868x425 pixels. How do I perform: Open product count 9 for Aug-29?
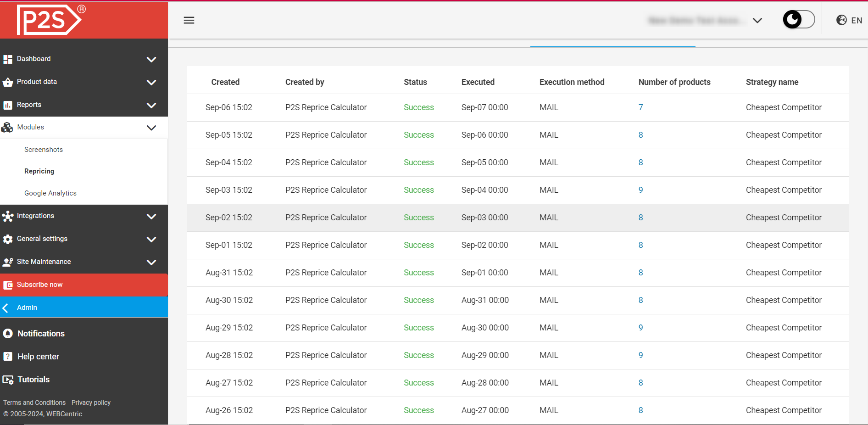click(x=641, y=328)
